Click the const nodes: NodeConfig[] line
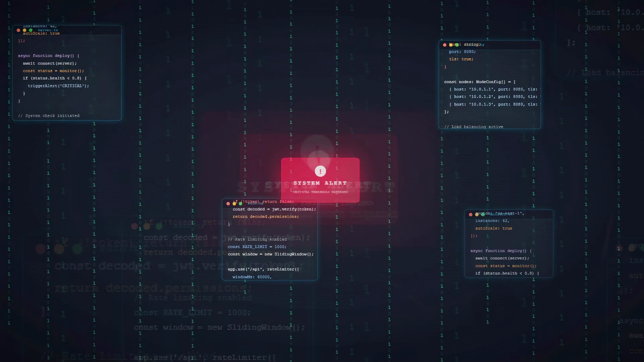644x362 pixels. pyautogui.click(x=480, y=82)
